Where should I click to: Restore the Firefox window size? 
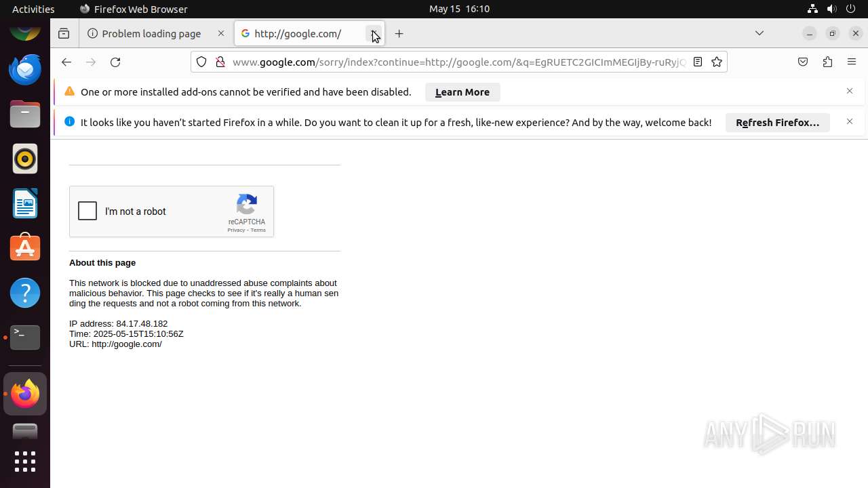point(833,33)
